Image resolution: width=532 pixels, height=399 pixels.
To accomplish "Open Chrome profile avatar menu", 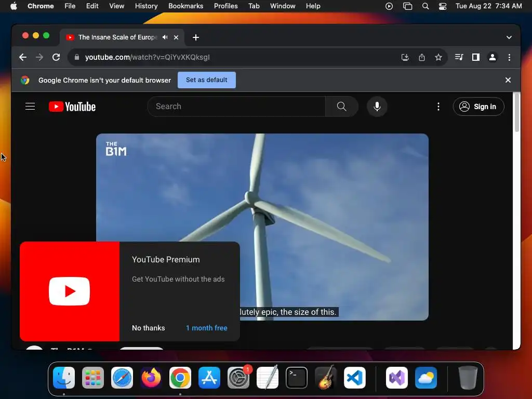I will click(493, 57).
